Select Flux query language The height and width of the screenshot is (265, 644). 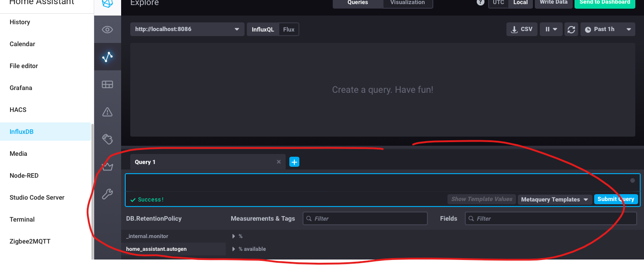(289, 29)
